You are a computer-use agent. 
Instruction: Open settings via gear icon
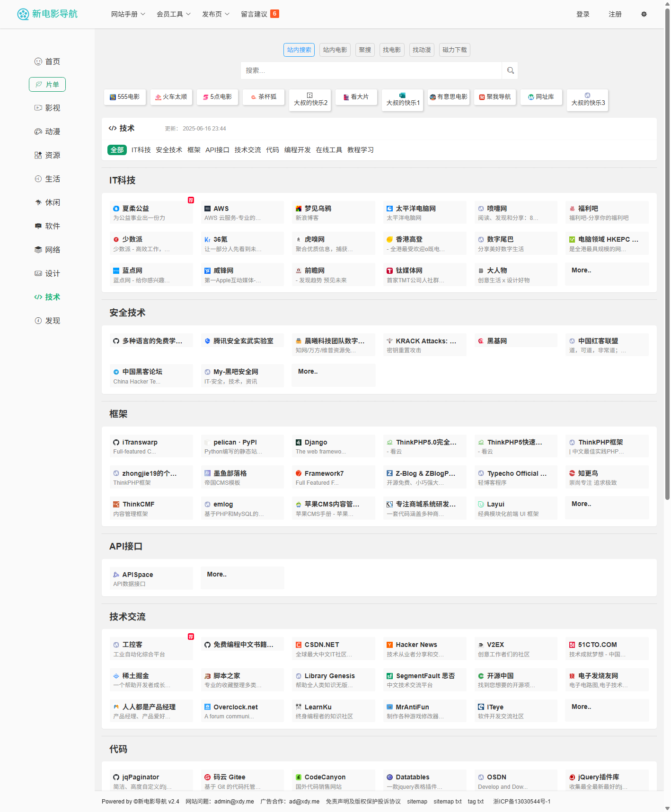(x=644, y=14)
